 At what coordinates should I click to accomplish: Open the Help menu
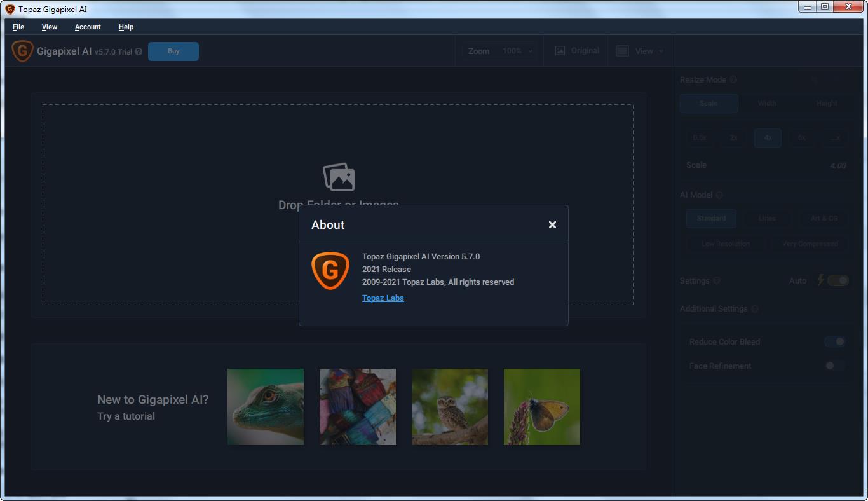click(126, 27)
